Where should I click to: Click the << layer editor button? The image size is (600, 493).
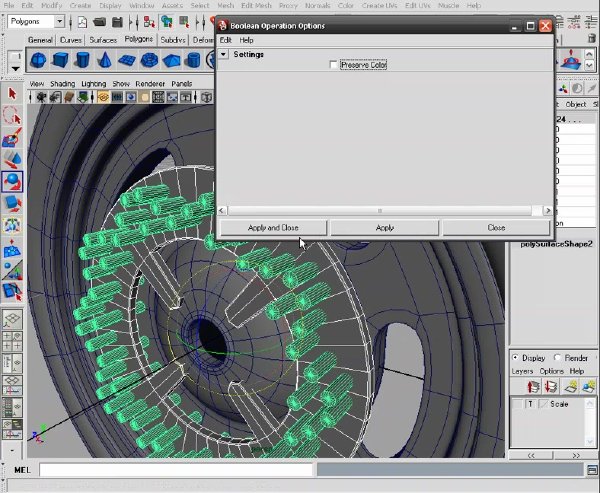tap(531, 455)
